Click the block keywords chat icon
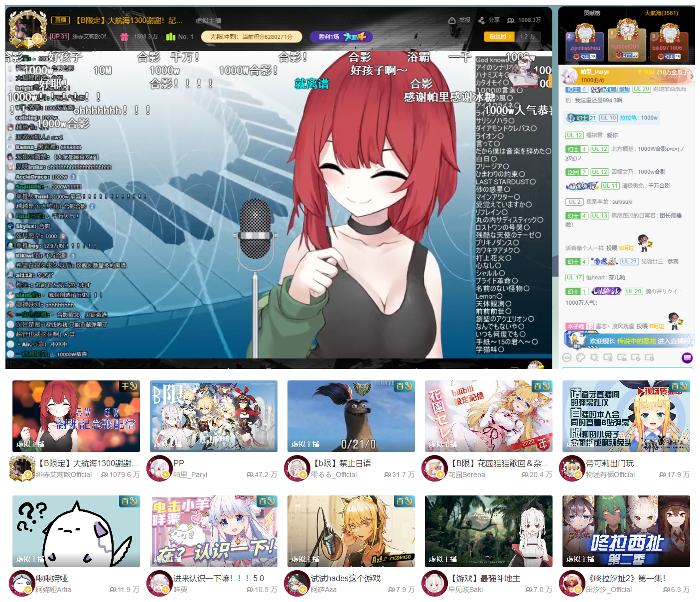 [x=635, y=357]
